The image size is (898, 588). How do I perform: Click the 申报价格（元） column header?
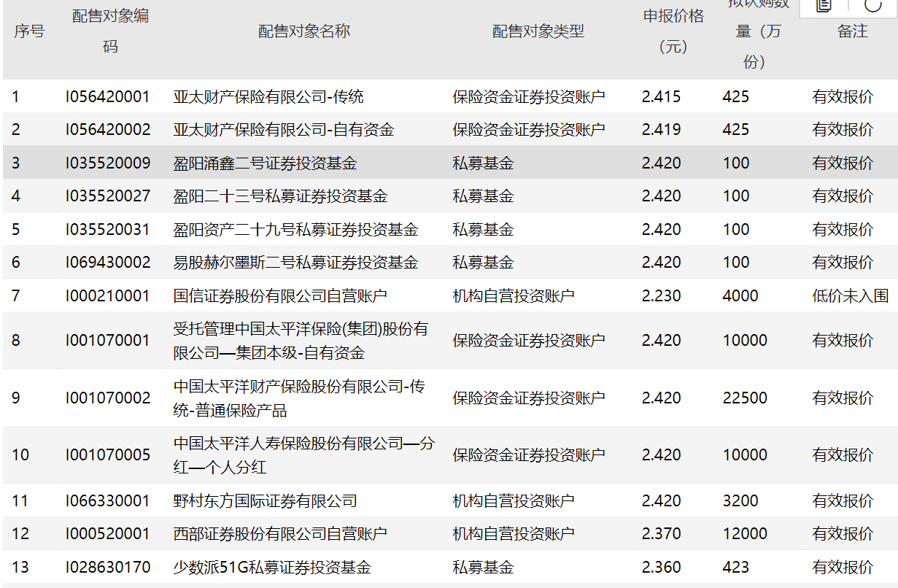point(673,31)
